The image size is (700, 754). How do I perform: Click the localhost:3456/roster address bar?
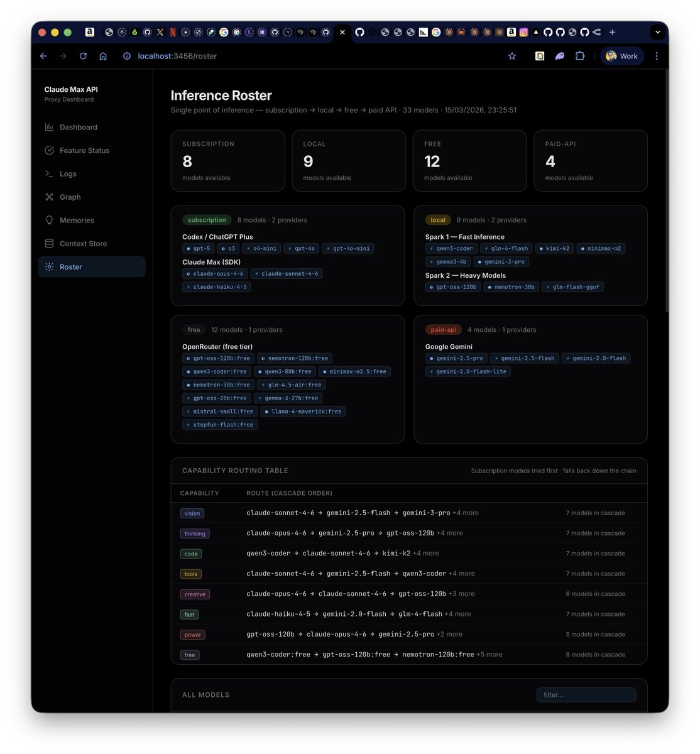[177, 56]
